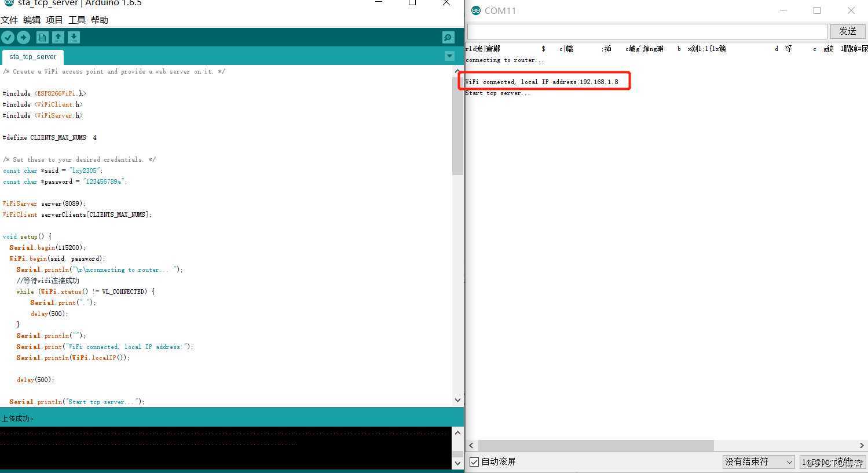Select the sta_tcp_server sketch tab

tap(33, 57)
